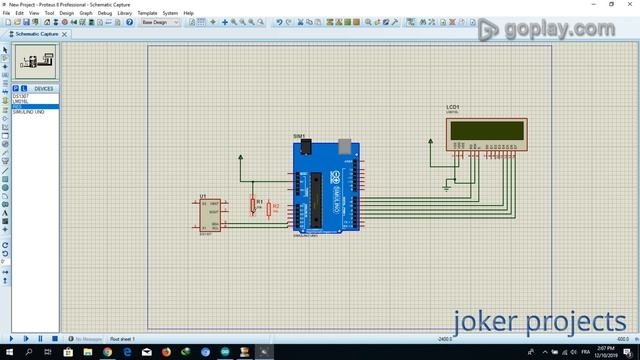This screenshot has height=360, width=640.
Task: Click the Cut scissors icon
Action: tap(300, 22)
